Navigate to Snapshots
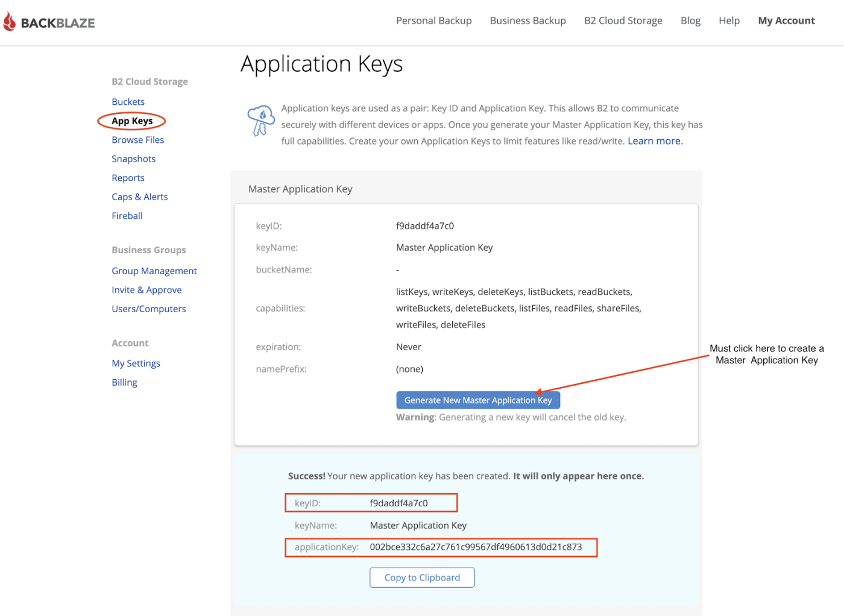 tap(133, 159)
